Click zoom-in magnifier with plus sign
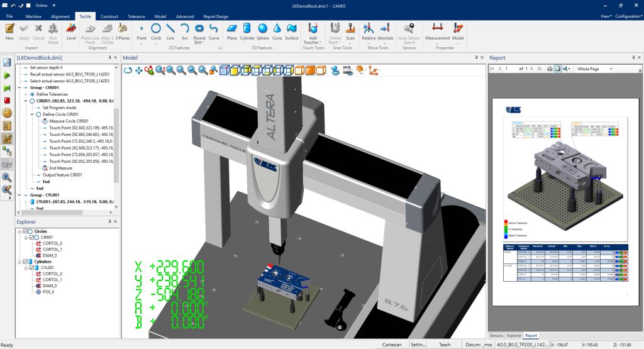644x349 pixels. coord(181,70)
